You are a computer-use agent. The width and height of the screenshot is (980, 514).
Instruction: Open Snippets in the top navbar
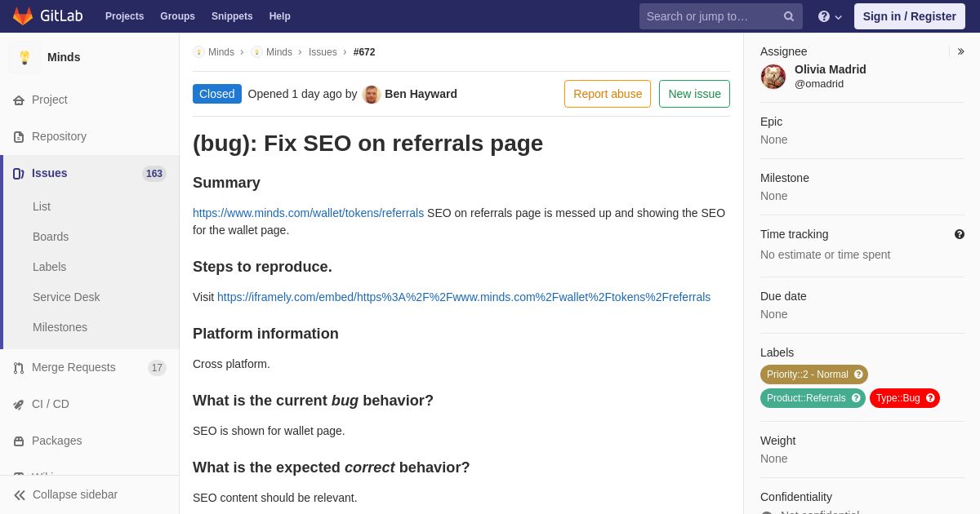click(232, 16)
